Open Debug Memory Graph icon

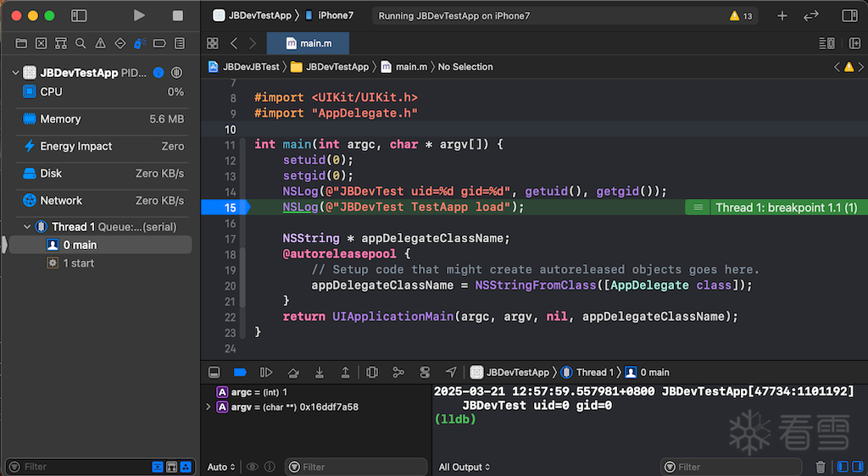[x=398, y=373]
